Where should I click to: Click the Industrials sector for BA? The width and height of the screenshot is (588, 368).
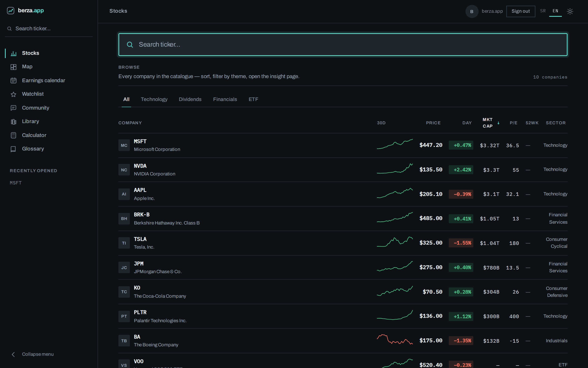point(556,341)
